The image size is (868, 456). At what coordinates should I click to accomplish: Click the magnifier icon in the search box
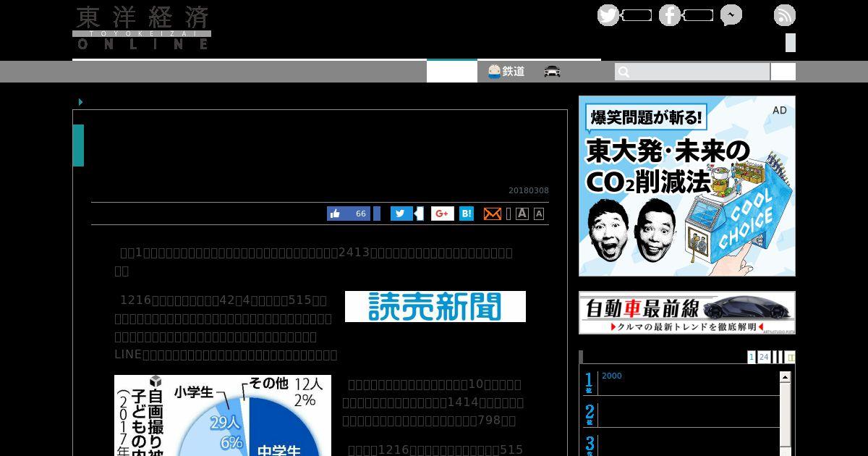(624, 72)
